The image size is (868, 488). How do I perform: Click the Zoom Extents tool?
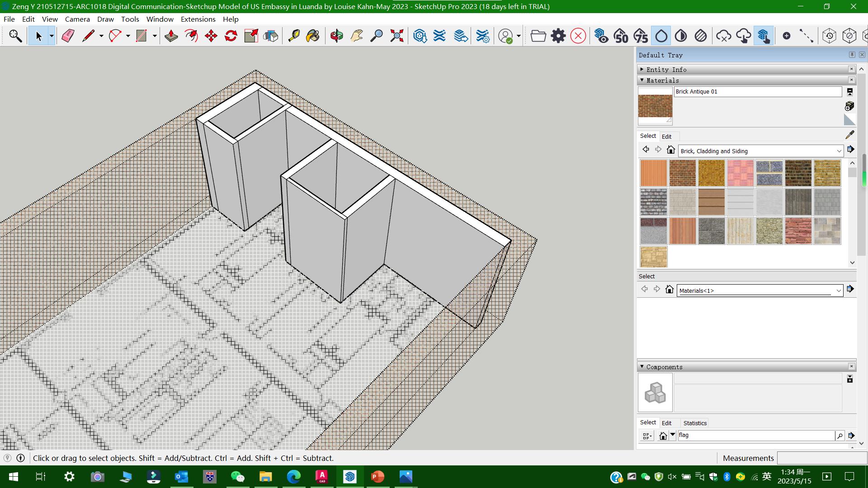pos(396,36)
